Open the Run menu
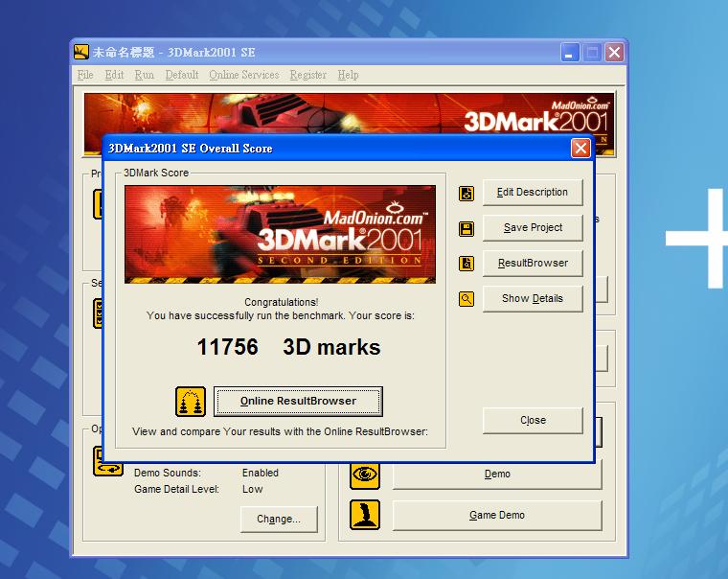 (144, 75)
